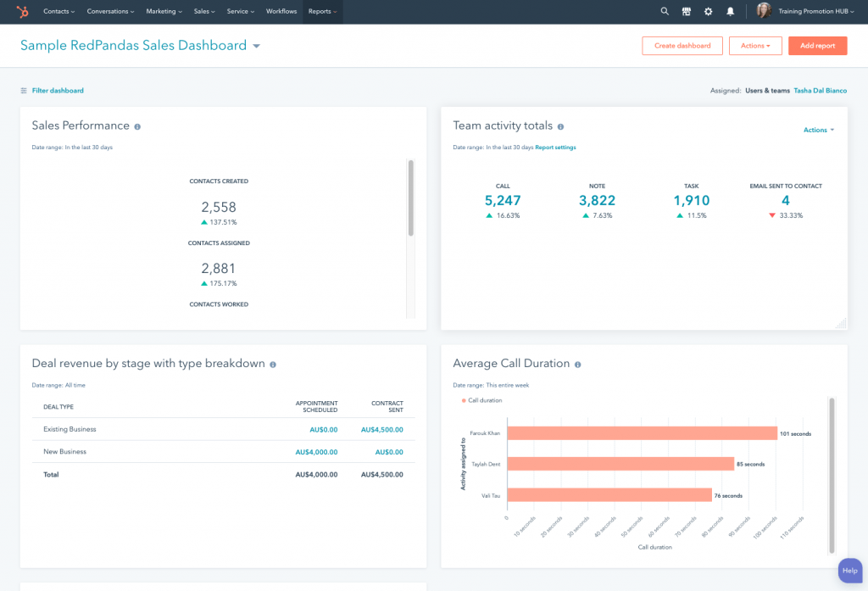Open the Reports menu
The height and width of the screenshot is (591, 868).
[x=322, y=12]
